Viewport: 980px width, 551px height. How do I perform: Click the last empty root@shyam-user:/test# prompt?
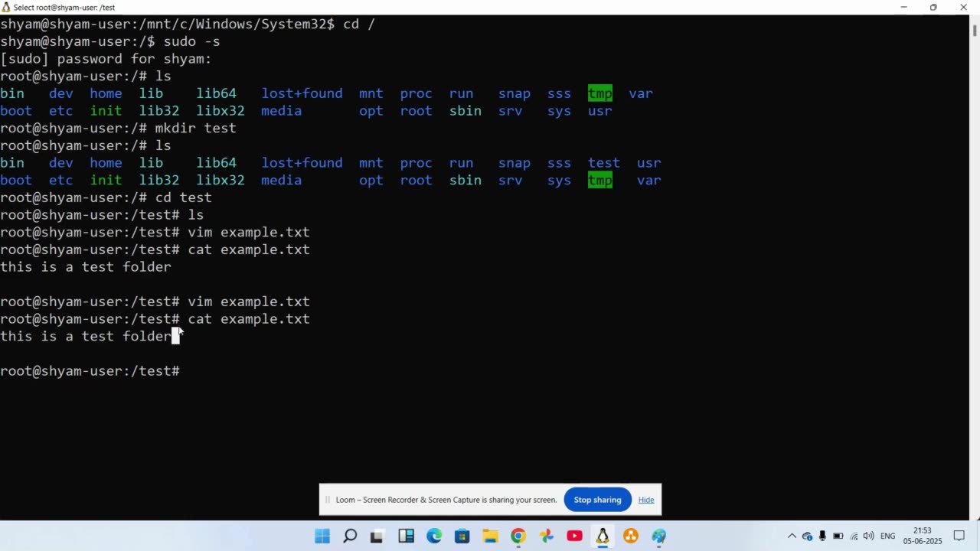90,371
